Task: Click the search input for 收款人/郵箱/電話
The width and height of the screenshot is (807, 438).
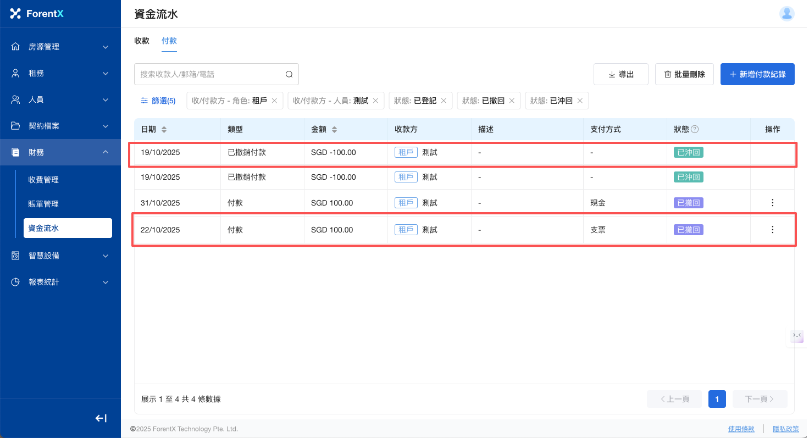Action: pos(210,74)
